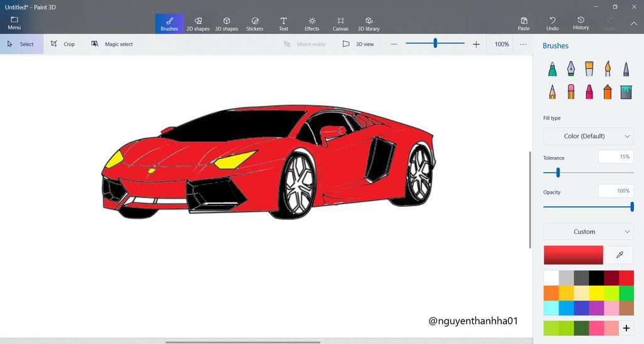
Task: Expand the Custom material dropdown
Action: tap(588, 231)
